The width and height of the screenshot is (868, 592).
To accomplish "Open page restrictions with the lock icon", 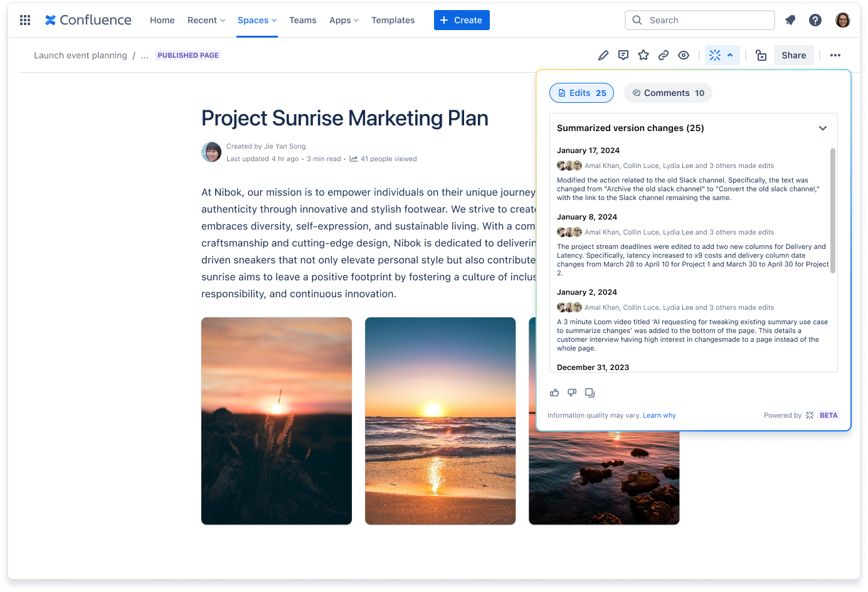I will [x=761, y=55].
